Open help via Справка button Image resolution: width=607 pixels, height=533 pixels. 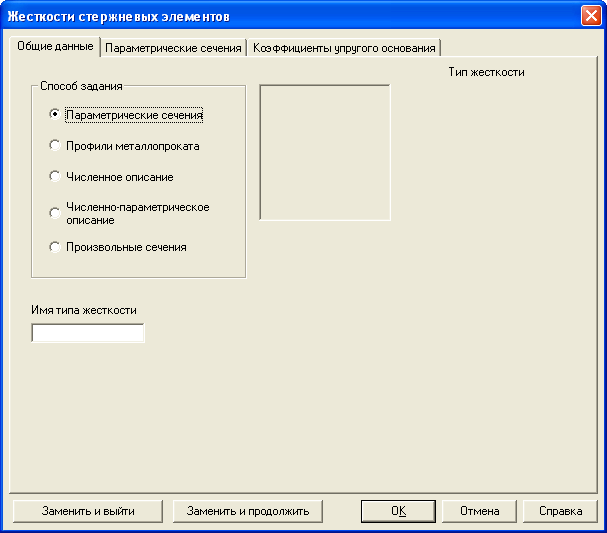[x=560, y=511]
